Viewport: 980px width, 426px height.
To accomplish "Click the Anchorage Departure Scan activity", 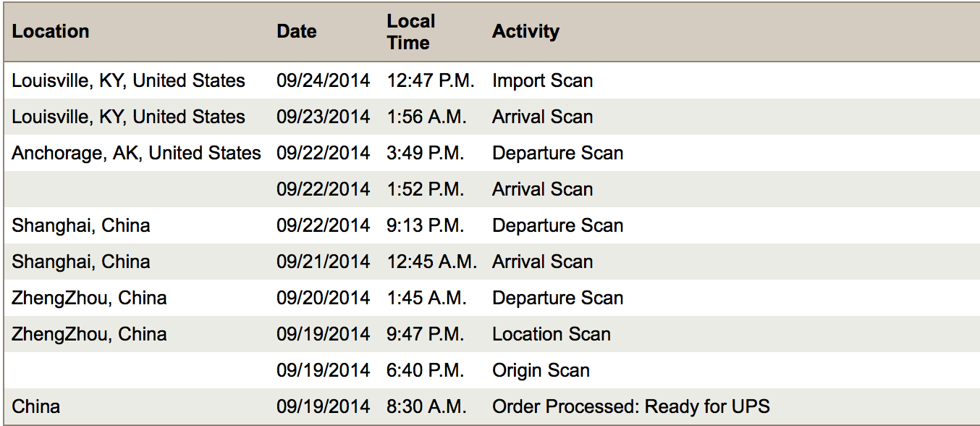I will [x=557, y=153].
